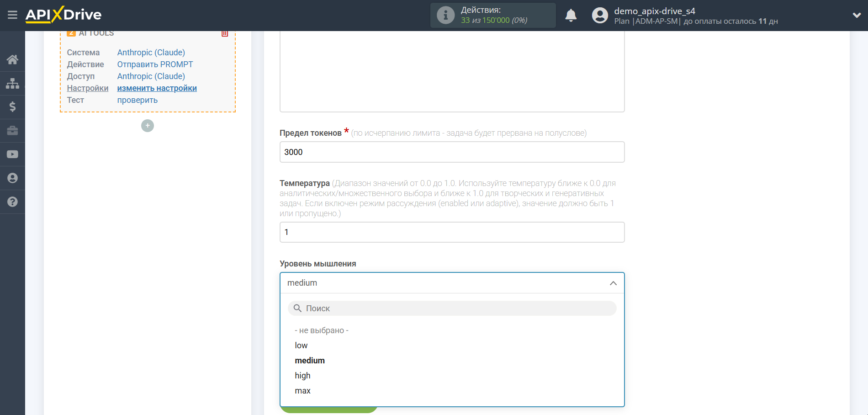Choose 'max' thinking level option
Screen dimensions: 868x415
click(302, 391)
